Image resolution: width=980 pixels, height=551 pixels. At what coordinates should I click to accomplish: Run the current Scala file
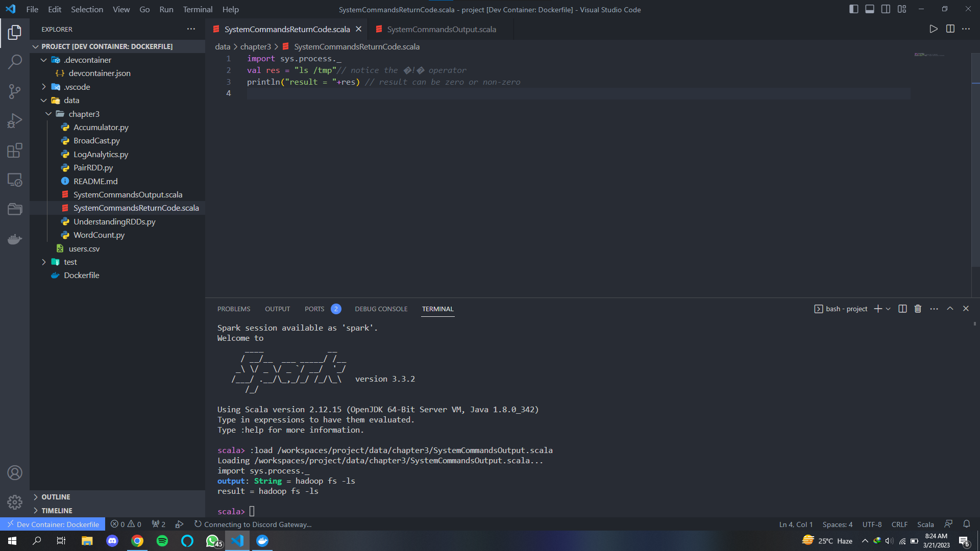click(934, 29)
